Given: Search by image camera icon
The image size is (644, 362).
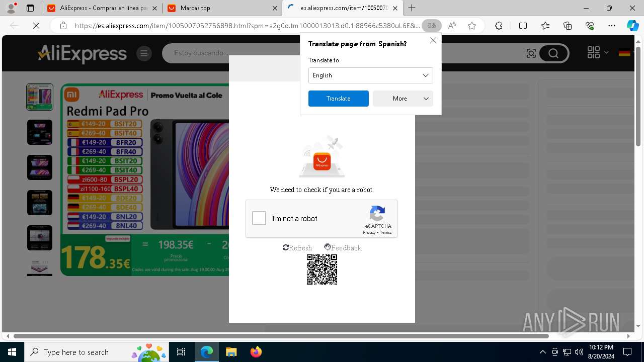Looking at the screenshot, I should point(531,53).
